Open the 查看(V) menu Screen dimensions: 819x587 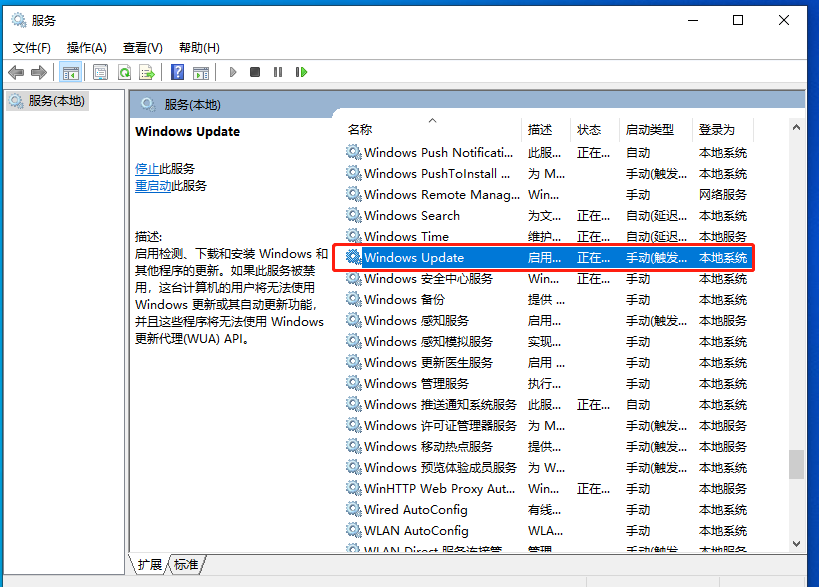142,47
